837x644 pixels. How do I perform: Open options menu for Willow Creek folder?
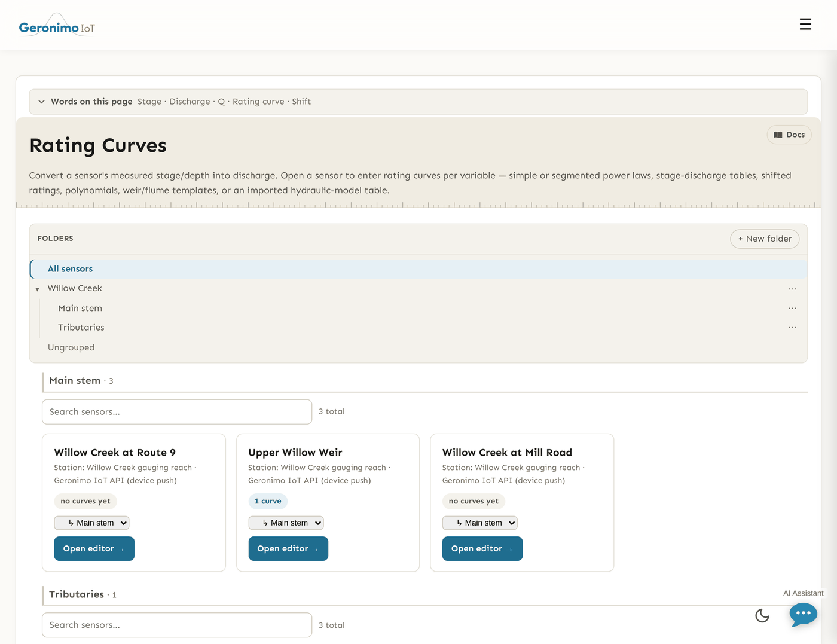792,289
